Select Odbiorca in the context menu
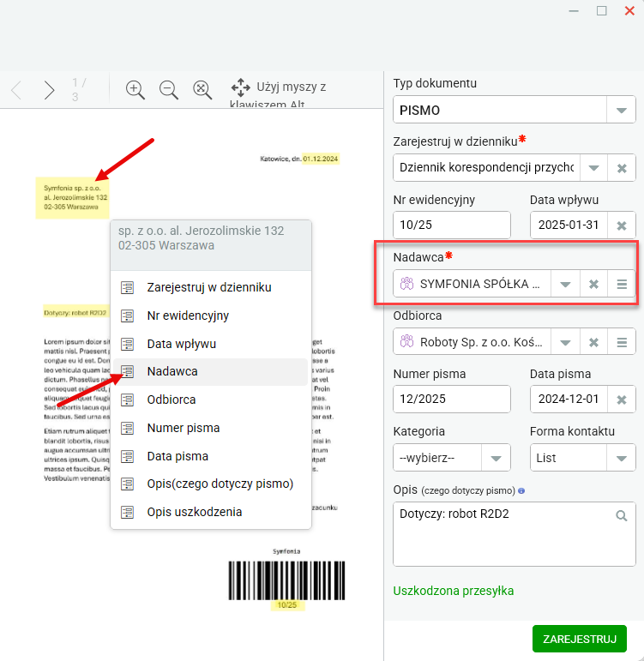 (210, 400)
